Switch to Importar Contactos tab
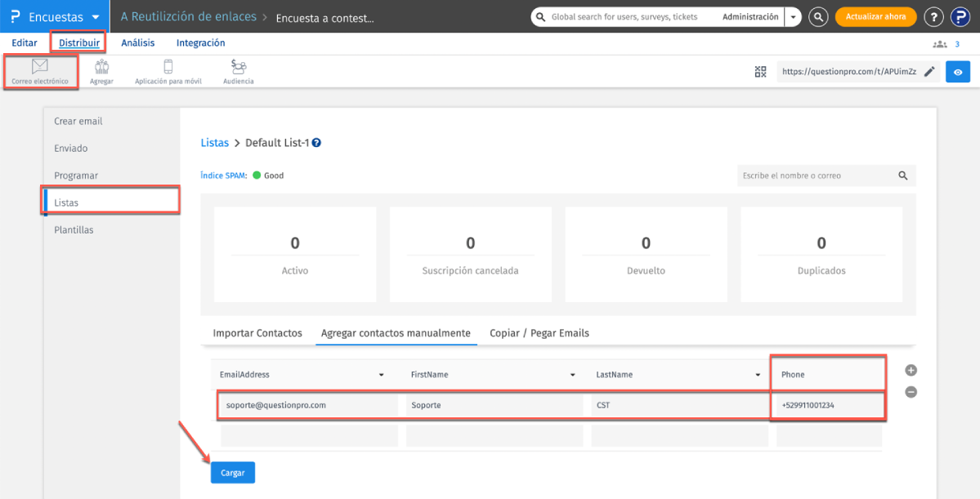 [257, 333]
